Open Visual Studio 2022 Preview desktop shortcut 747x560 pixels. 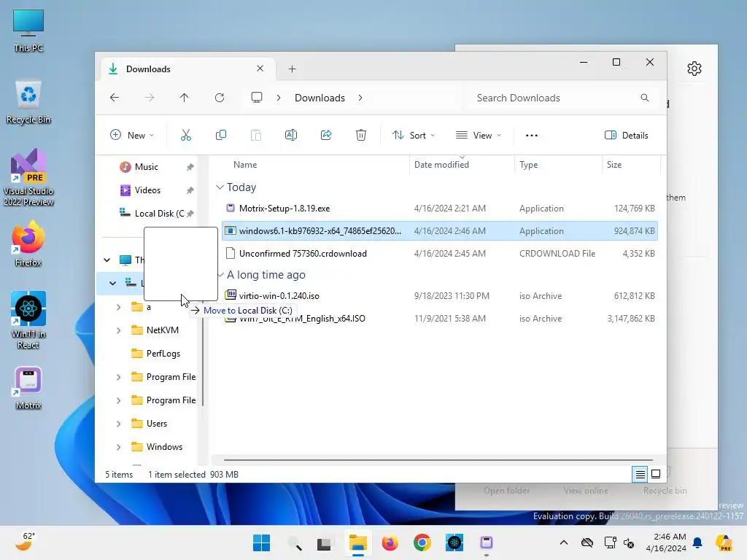[x=28, y=177]
